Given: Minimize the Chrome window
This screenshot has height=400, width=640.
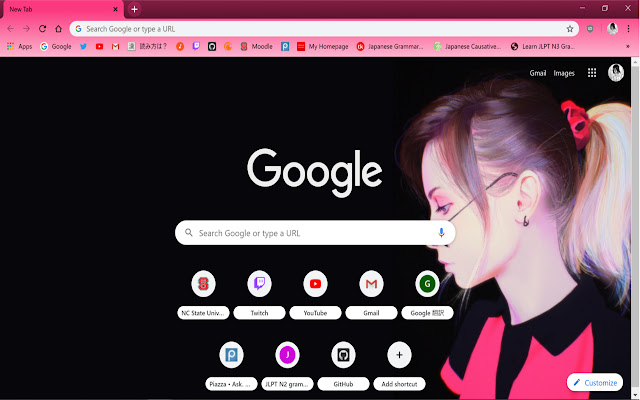Looking at the screenshot, I should [x=582, y=8].
